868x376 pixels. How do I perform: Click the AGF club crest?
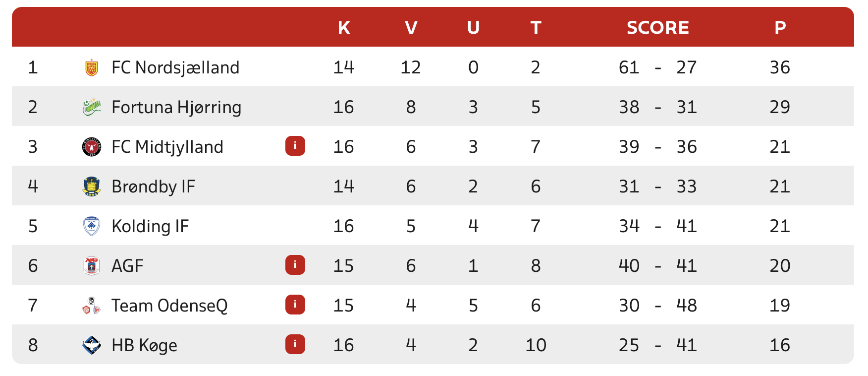click(92, 266)
